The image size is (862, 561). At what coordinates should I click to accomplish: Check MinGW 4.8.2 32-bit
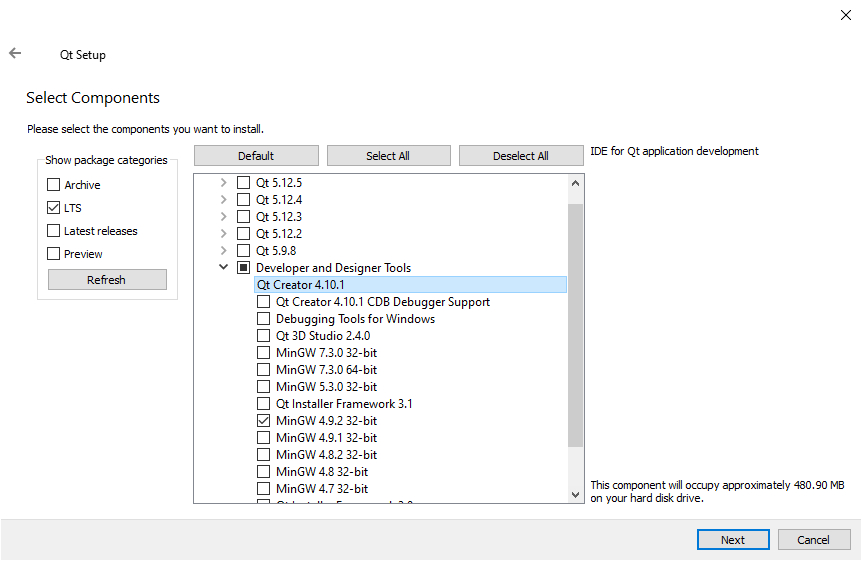pyautogui.click(x=263, y=455)
